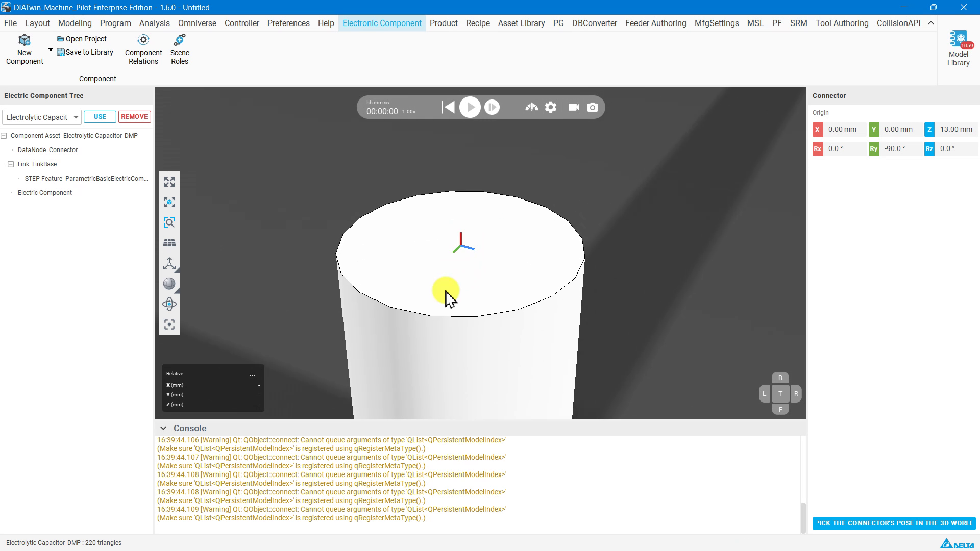Open Component Relations tool
The width and height of the screenshot is (980, 551).
point(143,50)
